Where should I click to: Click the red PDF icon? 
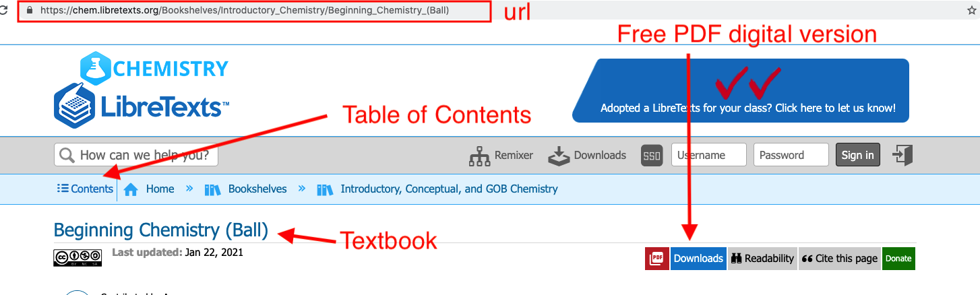coord(657,259)
